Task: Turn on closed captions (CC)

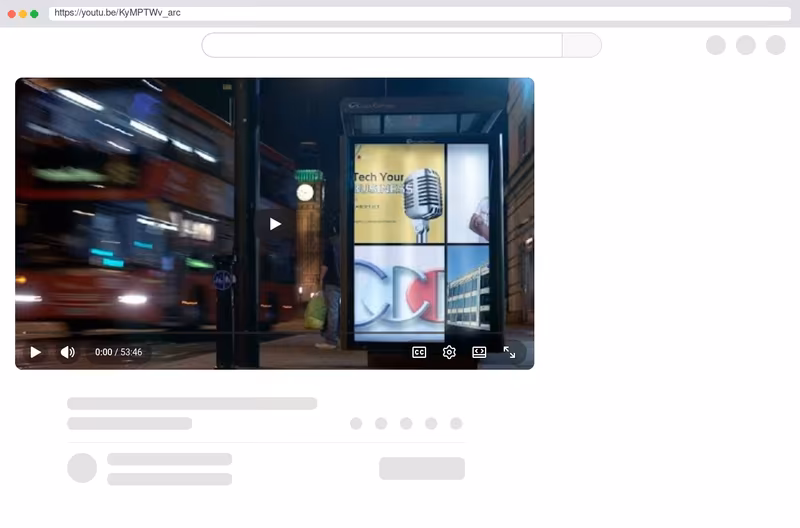Action: [x=419, y=353]
